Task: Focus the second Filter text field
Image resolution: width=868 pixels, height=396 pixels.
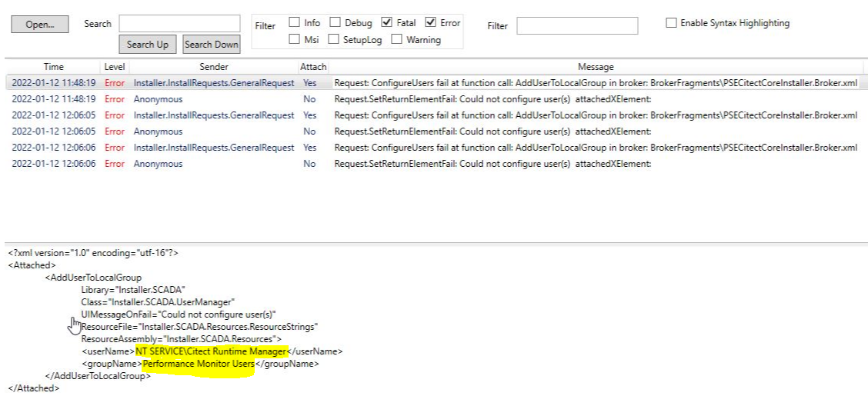Action: point(577,25)
